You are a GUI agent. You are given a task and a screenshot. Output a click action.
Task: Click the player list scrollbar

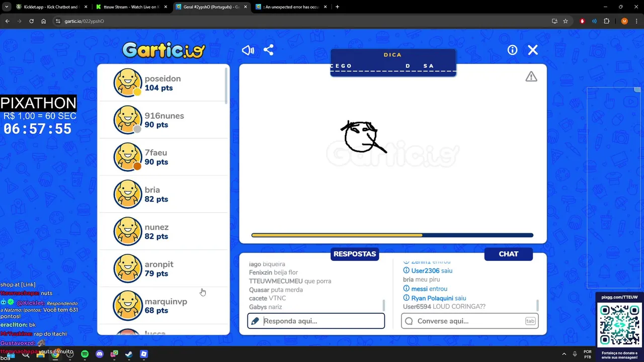226,85
